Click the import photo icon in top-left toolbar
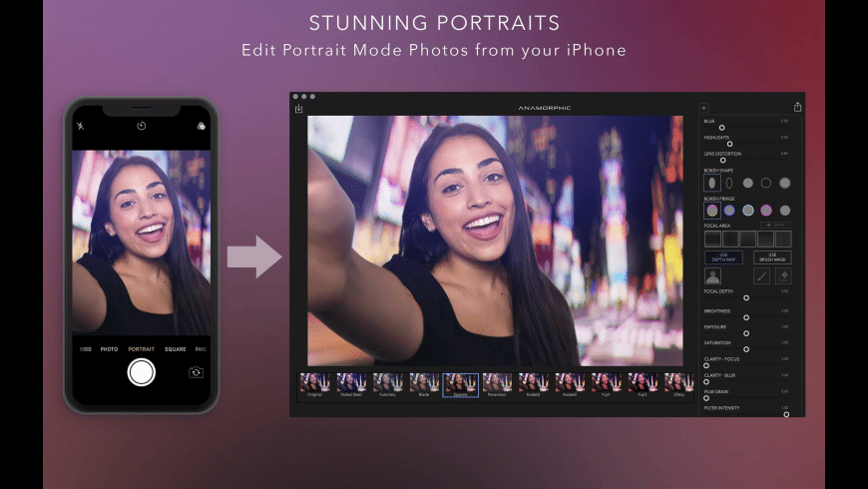 pos(299,108)
